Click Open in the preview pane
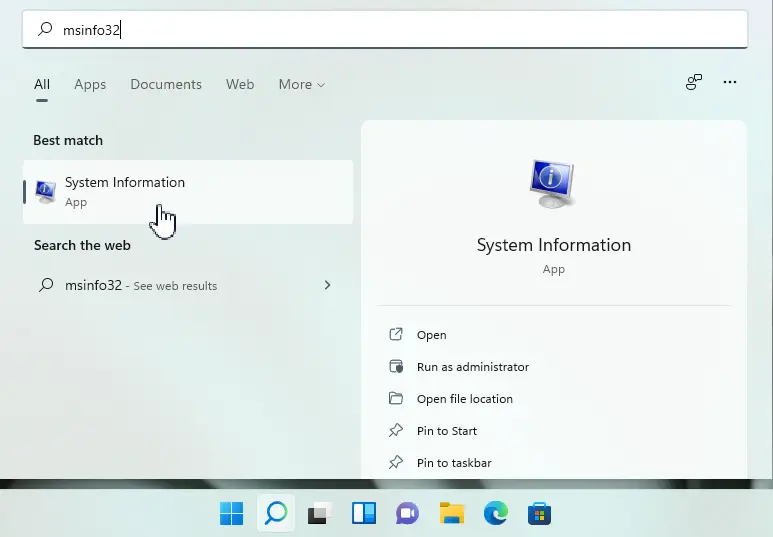773x537 pixels. click(431, 335)
